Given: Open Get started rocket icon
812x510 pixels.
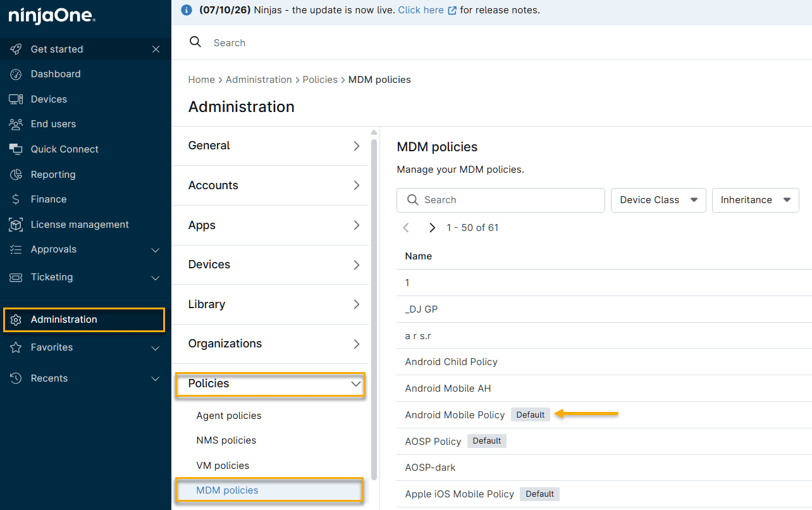Looking at the screenshot, I should coord(16,49).
